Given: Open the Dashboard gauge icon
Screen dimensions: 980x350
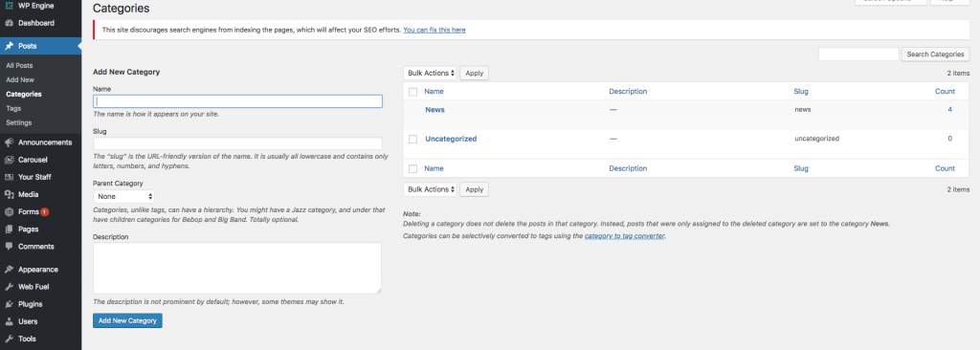Looking at the screenshot, I should point(10,23).
